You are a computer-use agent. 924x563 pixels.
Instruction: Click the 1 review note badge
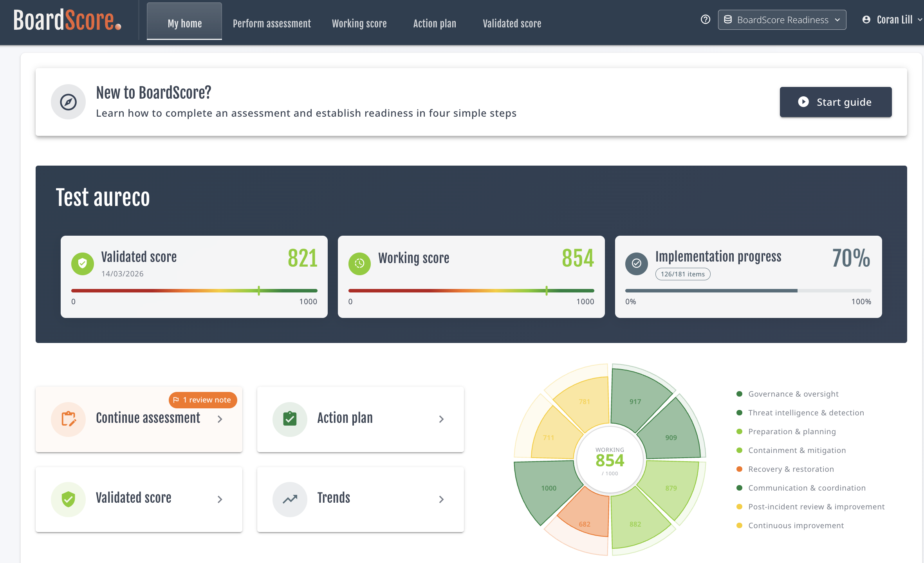(x=203, y=400)
